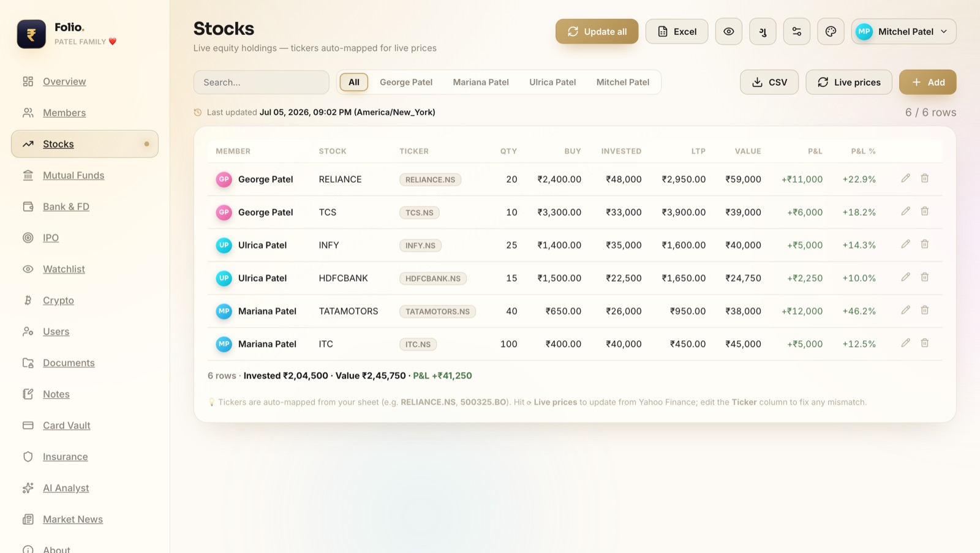Click the Members people icon
The width and height of the screenshot is (980, 553).
point(28,113)
